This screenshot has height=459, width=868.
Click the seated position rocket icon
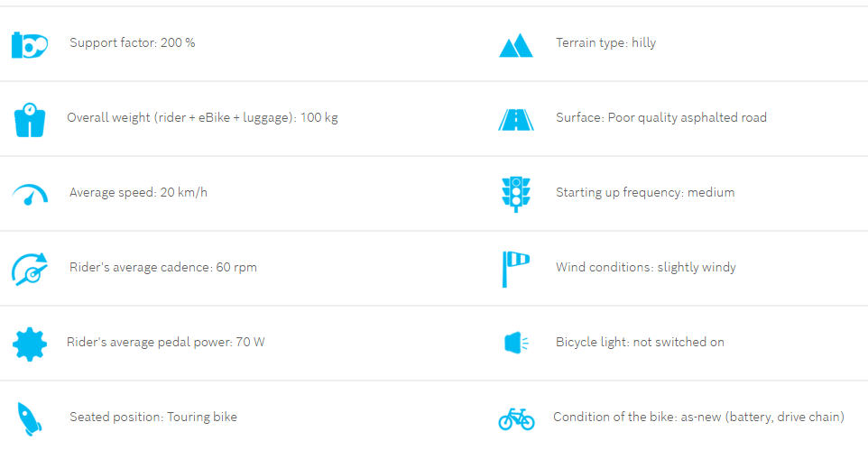[30, 419]
